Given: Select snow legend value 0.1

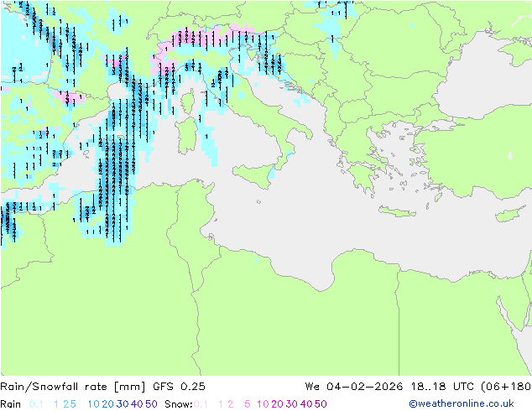Looking at the screenshot, I should [201, 404].
